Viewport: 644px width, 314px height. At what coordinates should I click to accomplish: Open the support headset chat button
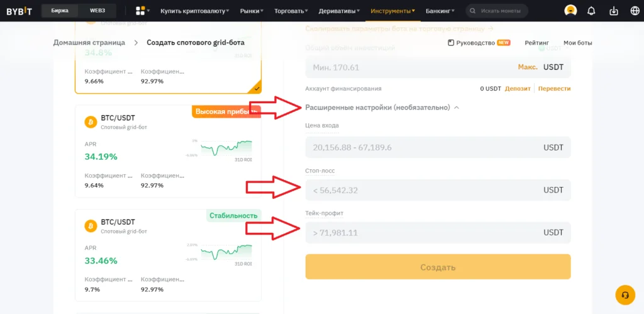[x=625, y=294]
